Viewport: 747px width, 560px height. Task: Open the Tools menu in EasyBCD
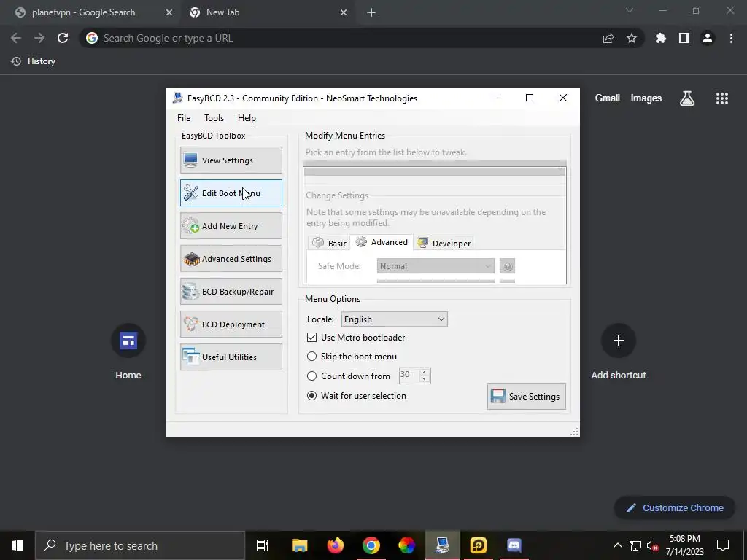[214, 118]
